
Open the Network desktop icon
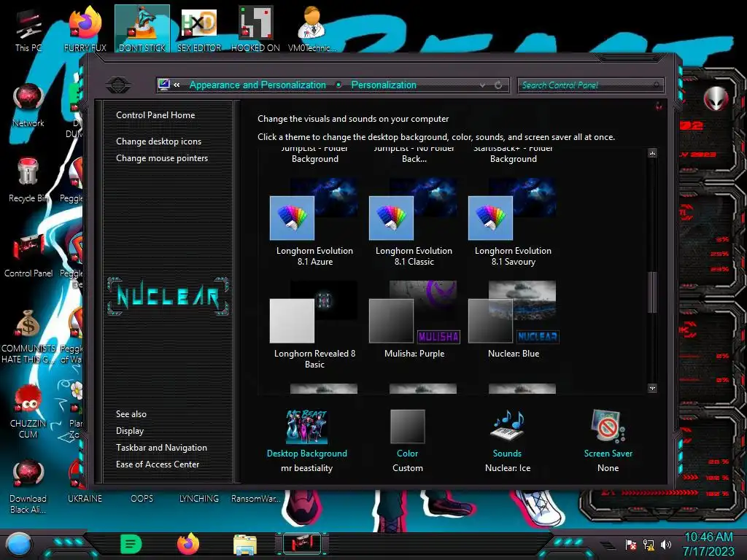[28, 105]
